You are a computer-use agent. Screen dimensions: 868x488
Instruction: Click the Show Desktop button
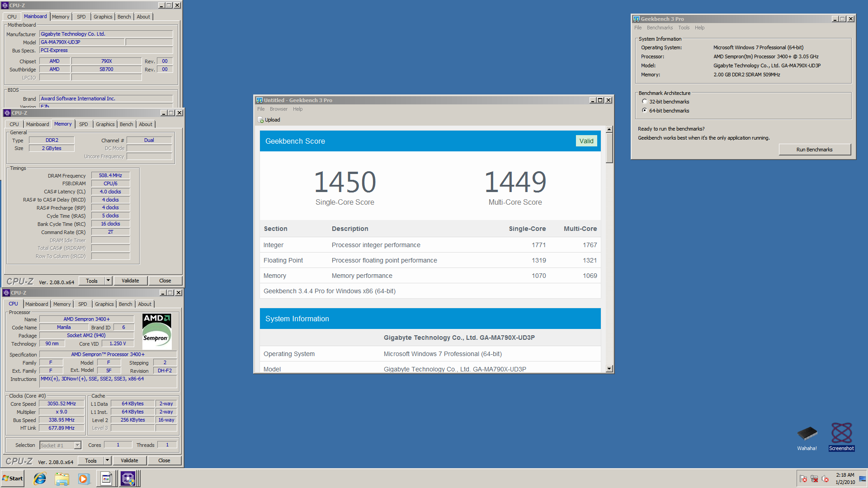pos(863,479)
